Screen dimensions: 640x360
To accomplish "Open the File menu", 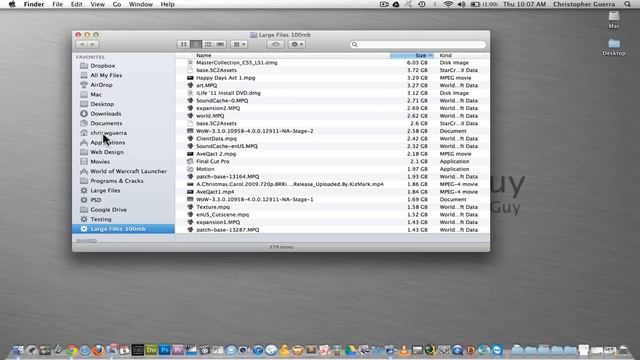I will 58,4.
